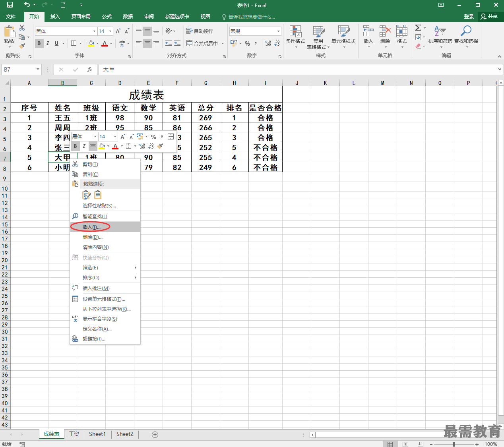Click the insert function fx icon
Screen dimensions: 504x447
tap(90, 70)
